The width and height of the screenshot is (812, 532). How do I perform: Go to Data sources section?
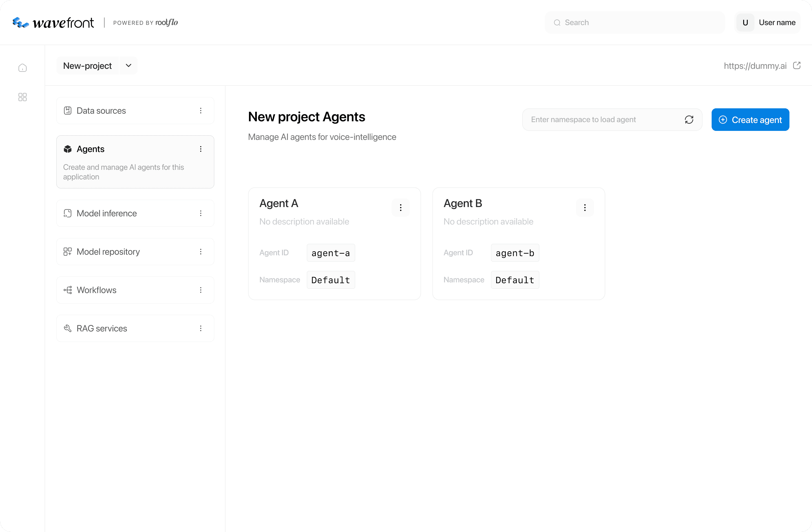tap(101, 111)
